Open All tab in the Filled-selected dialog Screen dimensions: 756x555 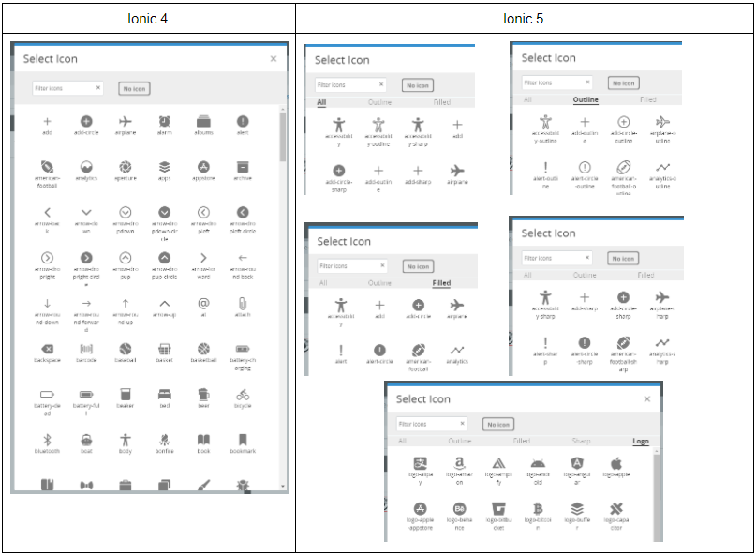323,283
